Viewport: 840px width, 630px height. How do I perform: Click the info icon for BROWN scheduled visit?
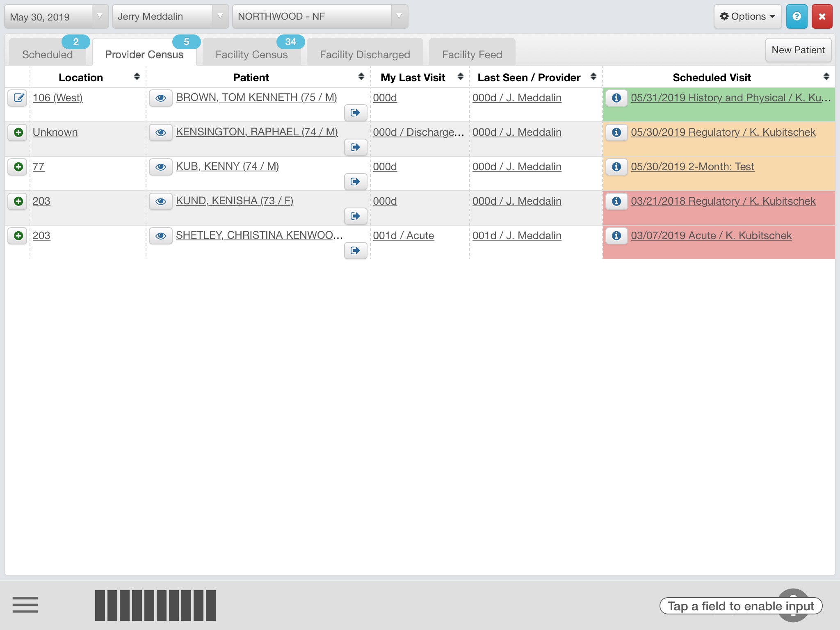[616, 97]
